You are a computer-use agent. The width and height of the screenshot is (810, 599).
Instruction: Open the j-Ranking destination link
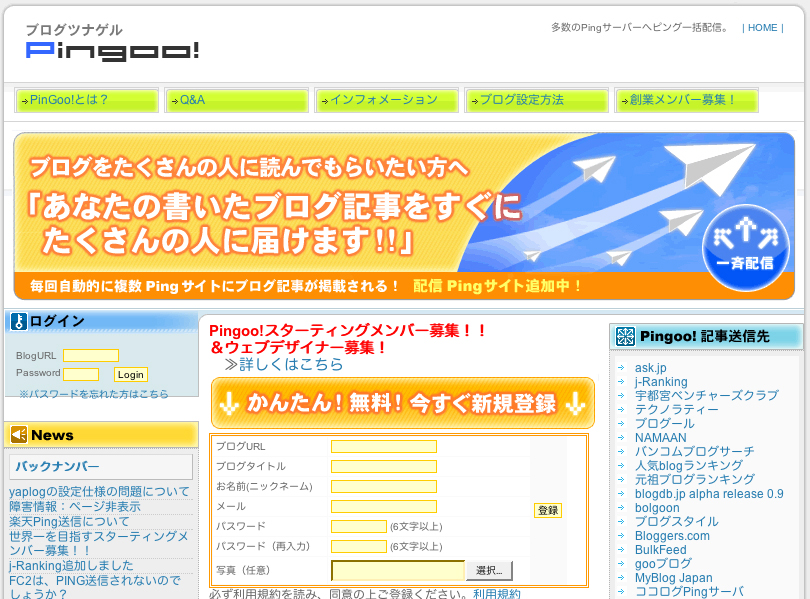(x=661, y=382)
